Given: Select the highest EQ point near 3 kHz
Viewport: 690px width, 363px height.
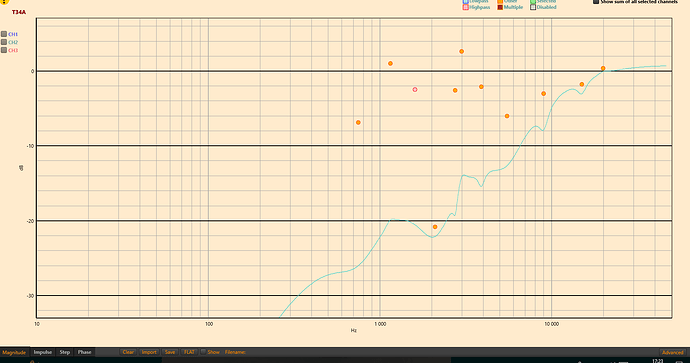Looking at the screenshot, I should click(x=462, y=51).
